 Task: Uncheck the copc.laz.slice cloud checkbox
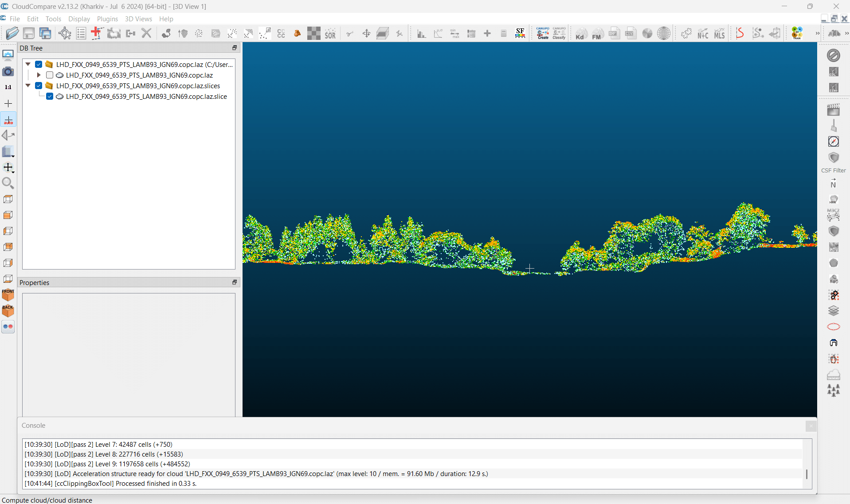[x=50, y=96]
